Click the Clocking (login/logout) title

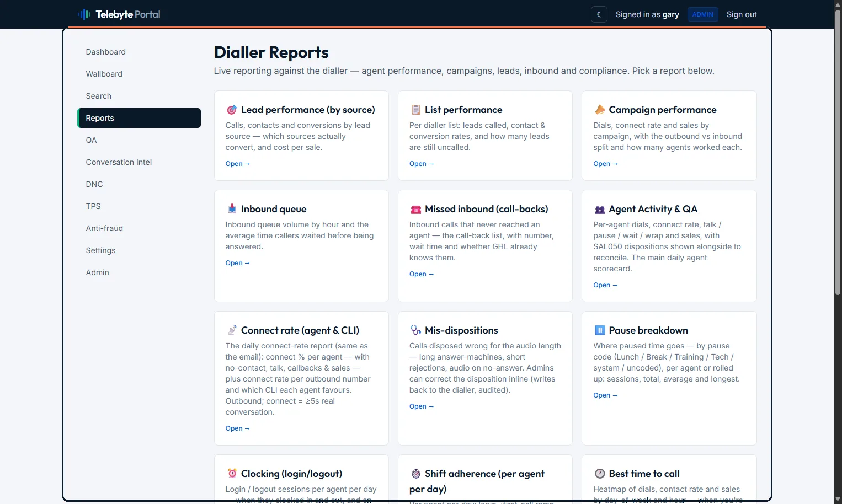click(291, 474)
